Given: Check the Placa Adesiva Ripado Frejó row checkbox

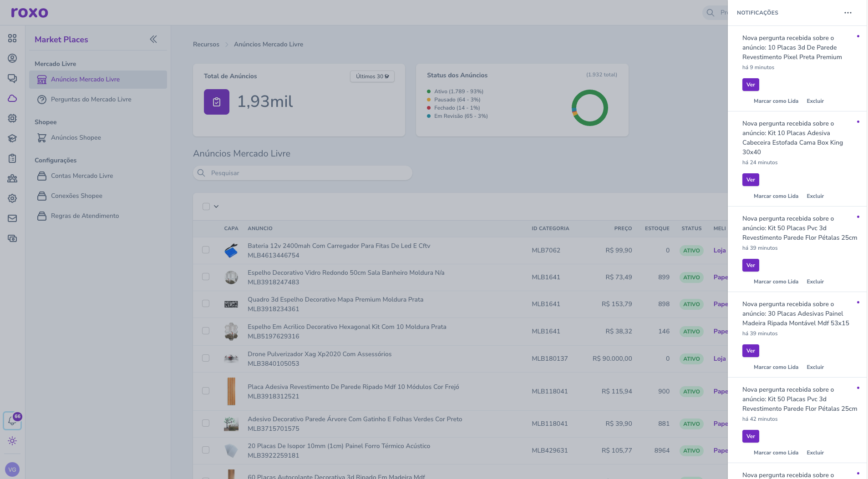Looking at the screenshot, I should 206,391.
